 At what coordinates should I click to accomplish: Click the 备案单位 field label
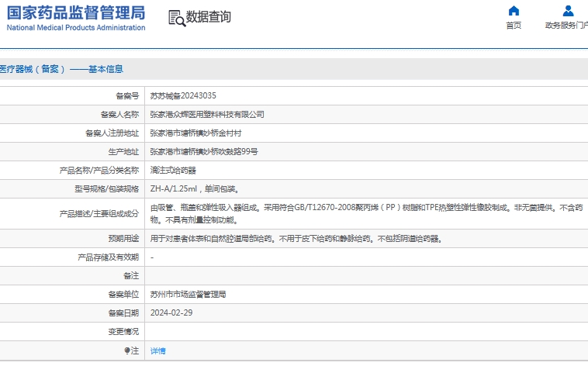124,295
